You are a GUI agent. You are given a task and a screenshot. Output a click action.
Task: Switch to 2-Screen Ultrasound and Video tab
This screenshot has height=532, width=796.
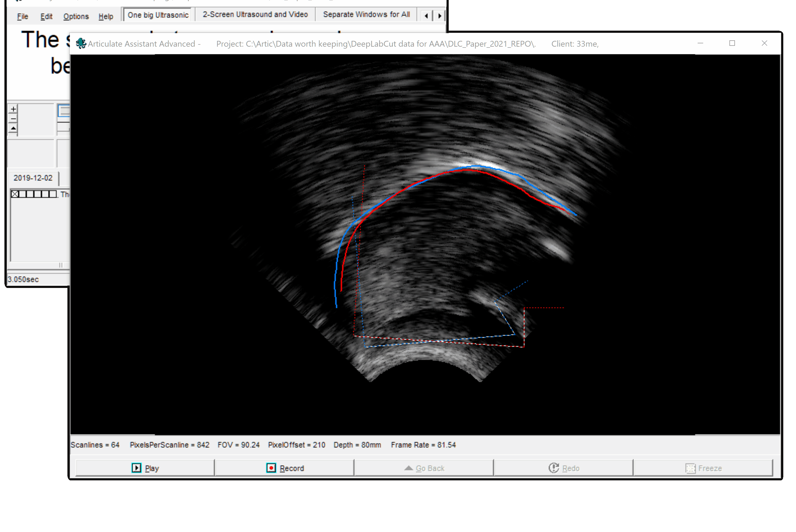coord(255,15)
